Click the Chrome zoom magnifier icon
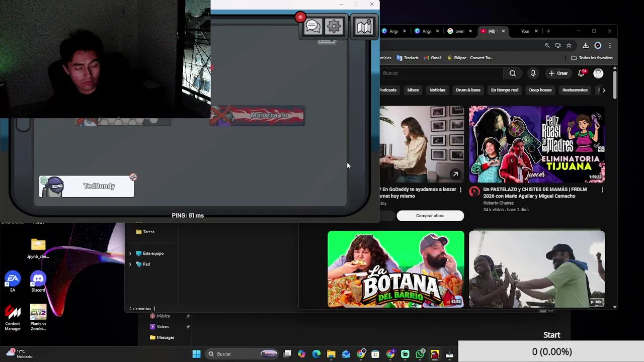The height and width of the screenshot is (362, 644). coord(547,45)
